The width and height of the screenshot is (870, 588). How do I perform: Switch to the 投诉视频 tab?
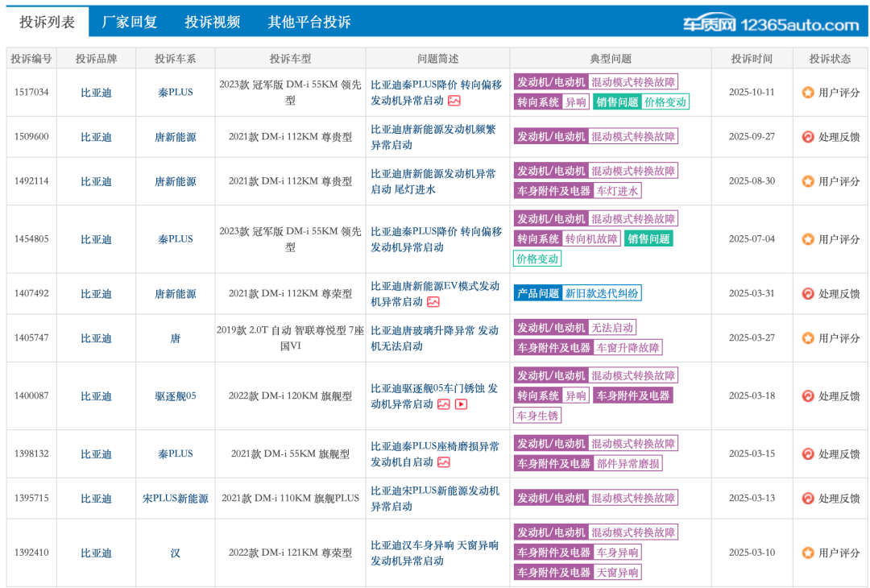click(212, 22)
